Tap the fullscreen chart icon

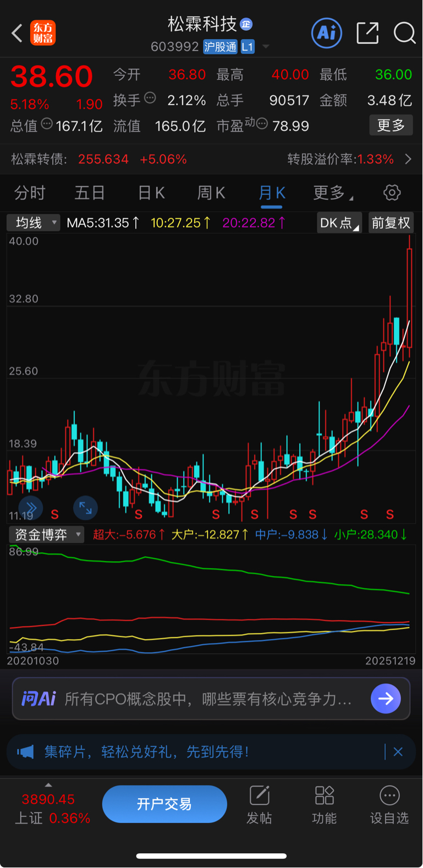tap(85, 507)
